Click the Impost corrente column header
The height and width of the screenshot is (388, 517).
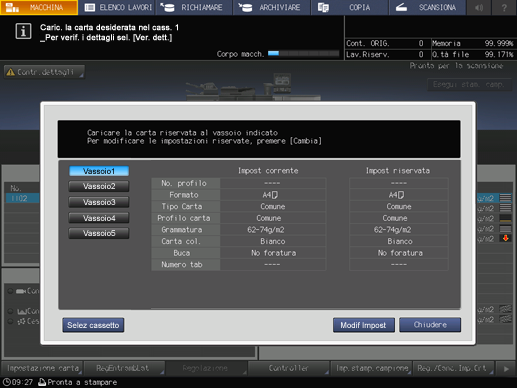coord(268,171)
